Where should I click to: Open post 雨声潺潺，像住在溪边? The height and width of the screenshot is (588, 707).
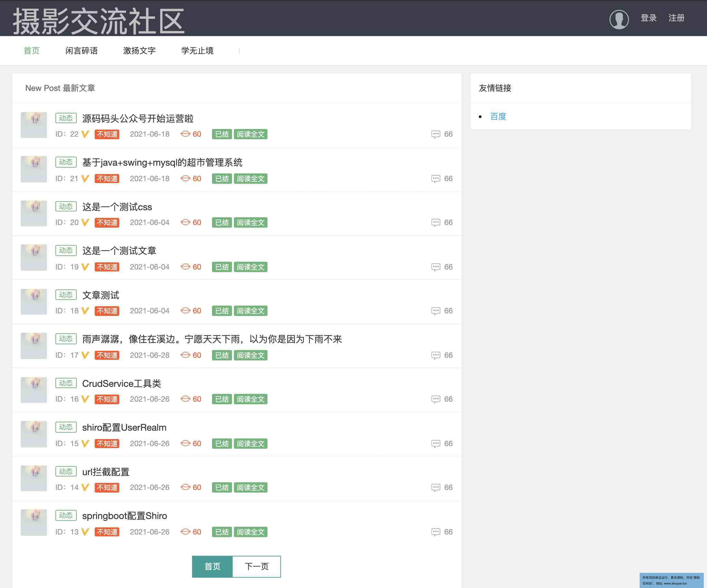212,339
